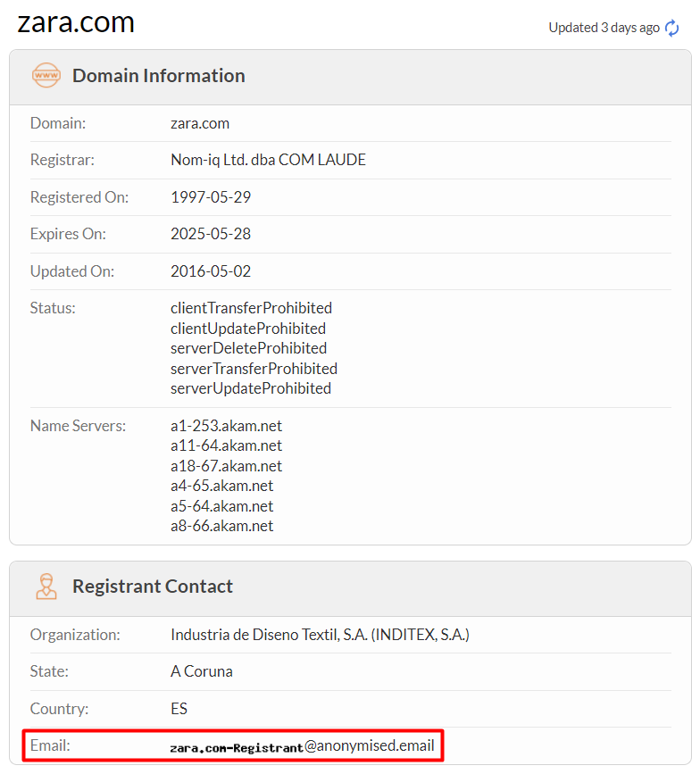Image resolution: width=700 pixels, height=774 pixels.
Task: Click the serverDeleteProhibited status
Action: (248, 348)
